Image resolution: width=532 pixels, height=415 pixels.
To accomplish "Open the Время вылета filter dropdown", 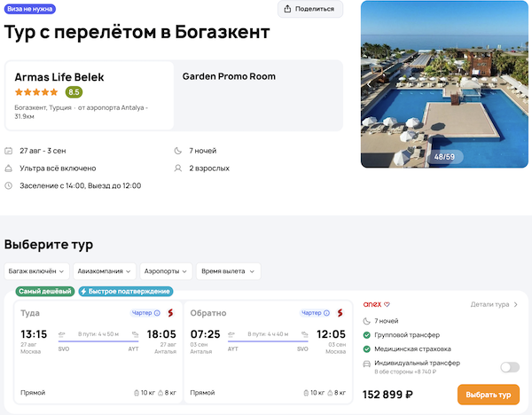I will coord(228,270).
